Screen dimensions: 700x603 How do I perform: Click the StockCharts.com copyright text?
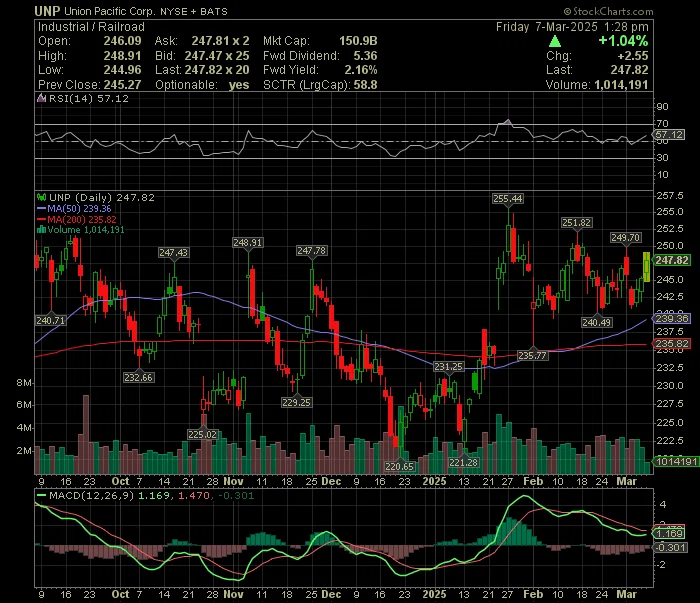(608, 11)
